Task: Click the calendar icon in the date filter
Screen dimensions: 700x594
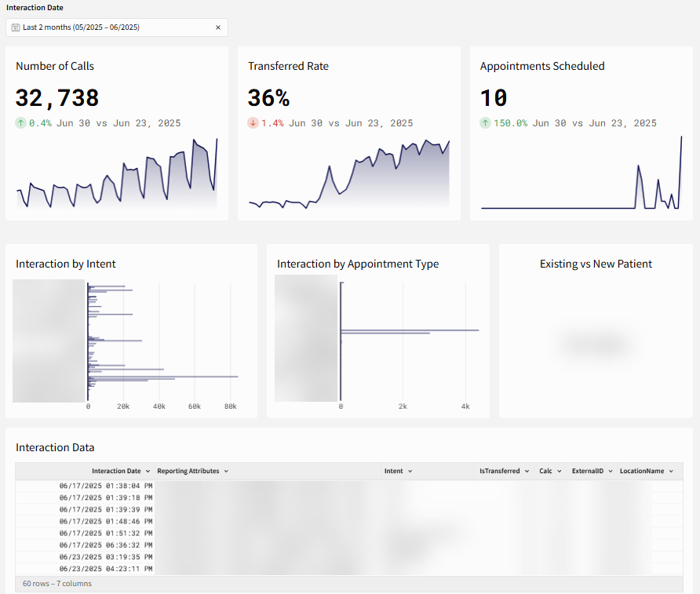Action: tap(16, 27)
